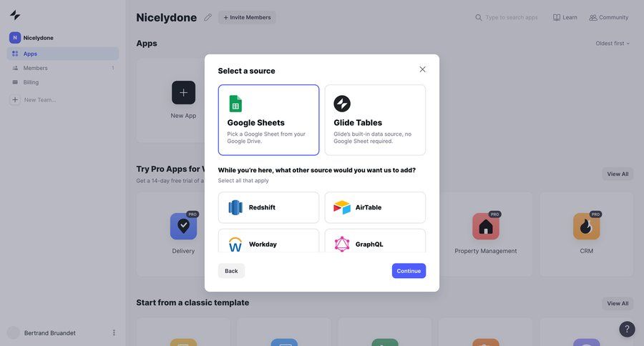The image size is (644, 346).
Task: Click the search magnifier icon
Action: click(x=479, y=18)
